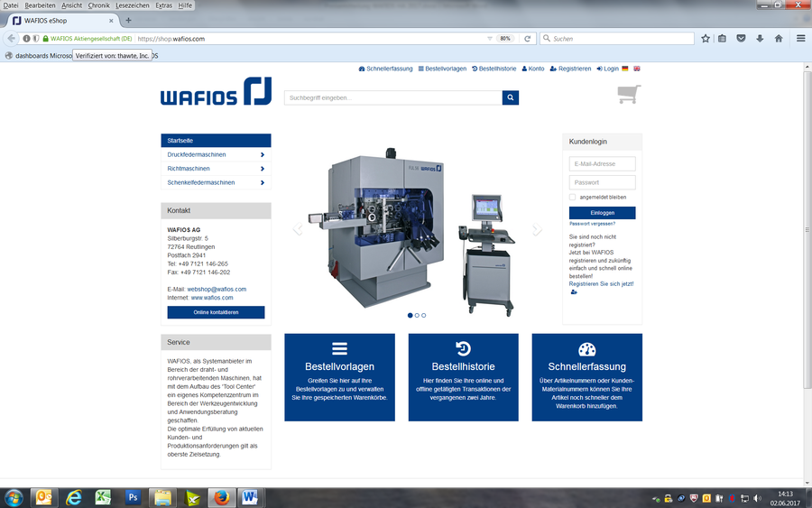Open the Datei menu
This screenshot has height=508, width=812.
pos(11,5)
